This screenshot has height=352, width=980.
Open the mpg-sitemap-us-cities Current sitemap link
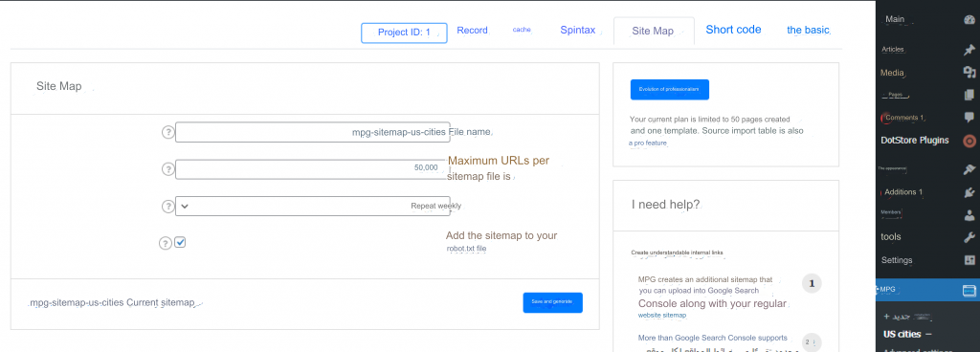113,303
